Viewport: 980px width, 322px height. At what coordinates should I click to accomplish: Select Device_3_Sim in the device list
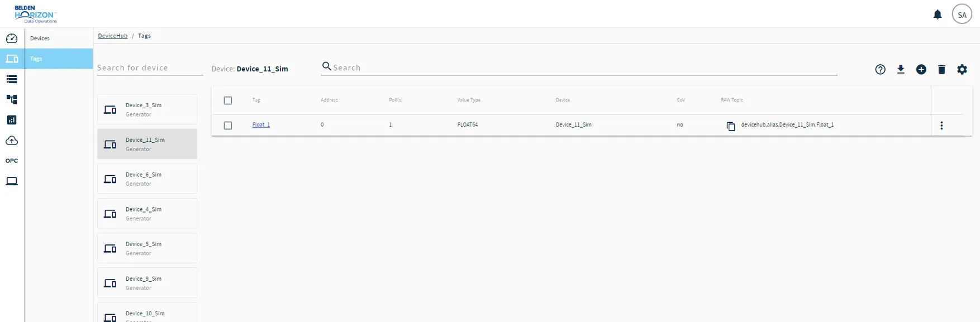(x=147, y=109)
